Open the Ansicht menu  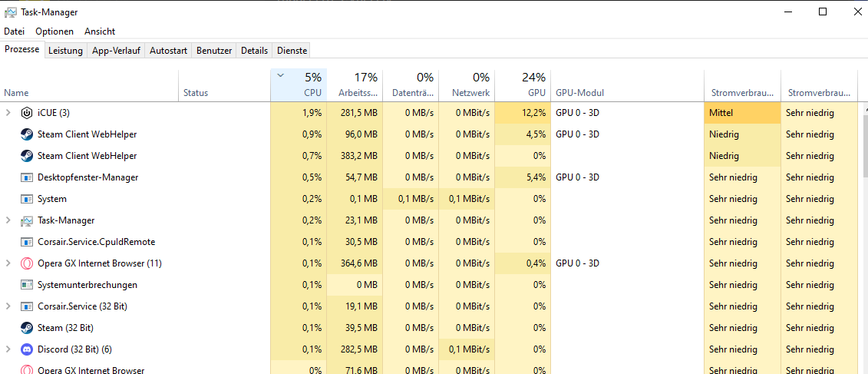[x=100, y=31]
